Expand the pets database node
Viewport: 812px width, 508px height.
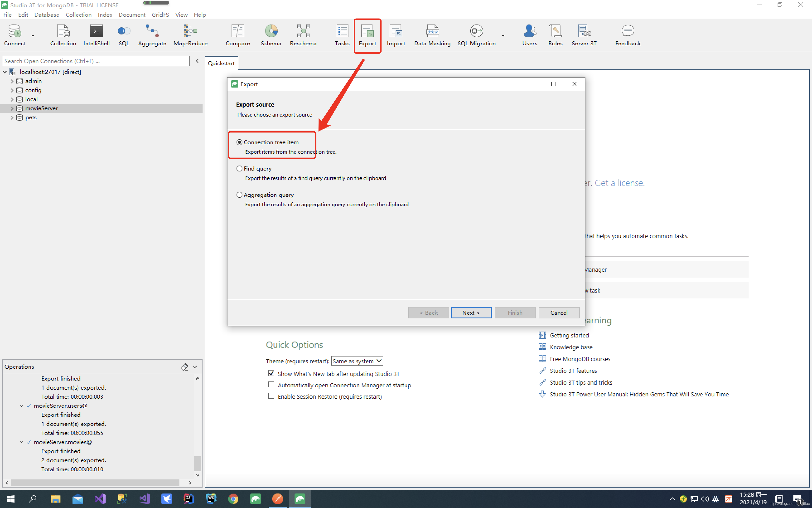coord(12,117)
